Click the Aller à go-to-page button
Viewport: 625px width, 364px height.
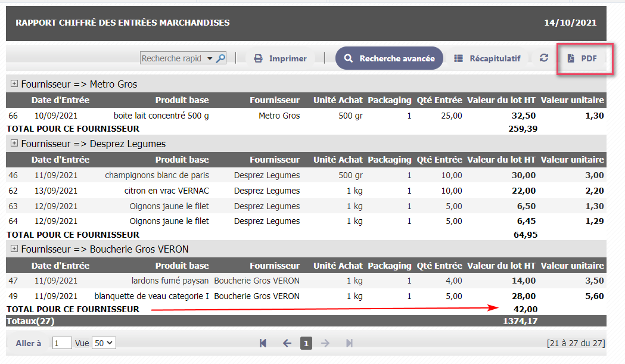click(28, 343)
